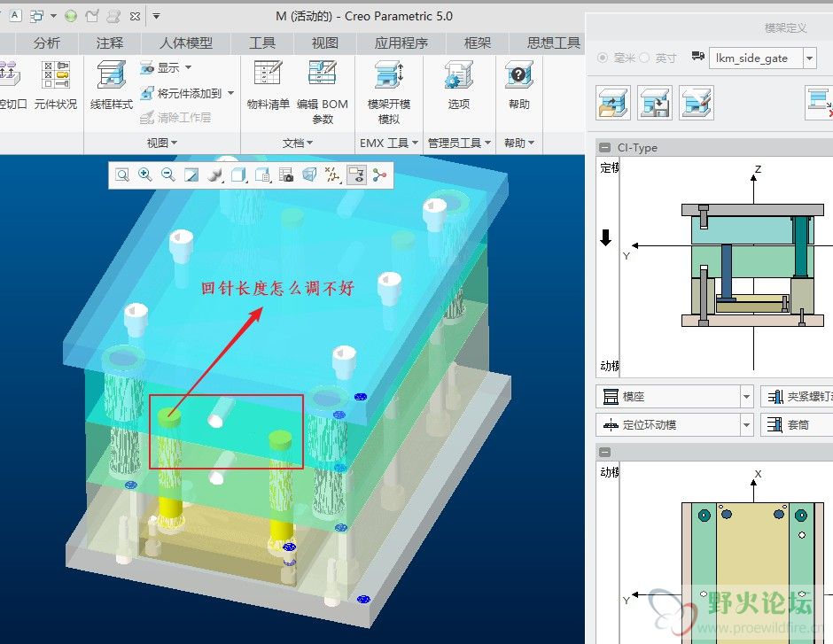Image resolution: width=833 pixels, height=644 pixels.
Task: Switch to the 视图 ribbon tab
Action: (x=324, y=43)
